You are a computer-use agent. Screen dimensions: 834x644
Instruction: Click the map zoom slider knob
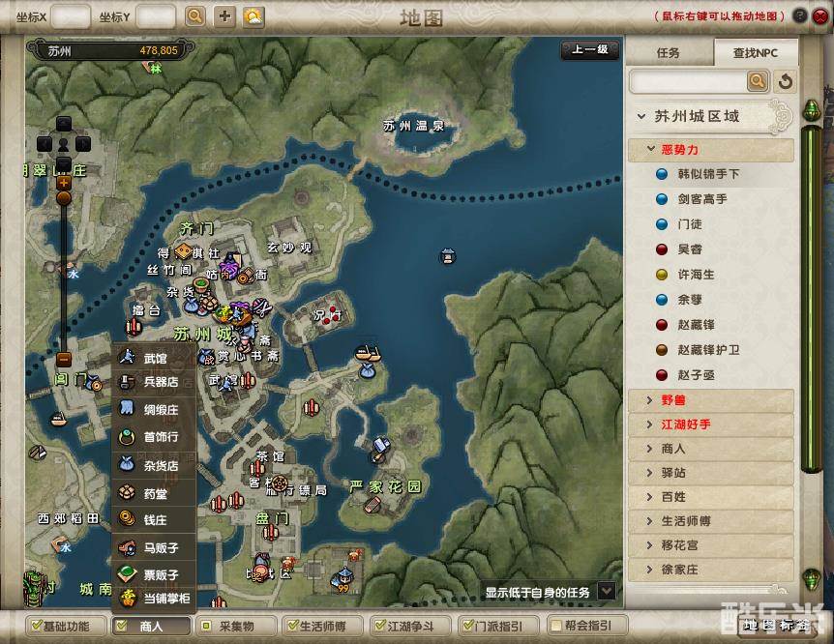click(64, 198)
